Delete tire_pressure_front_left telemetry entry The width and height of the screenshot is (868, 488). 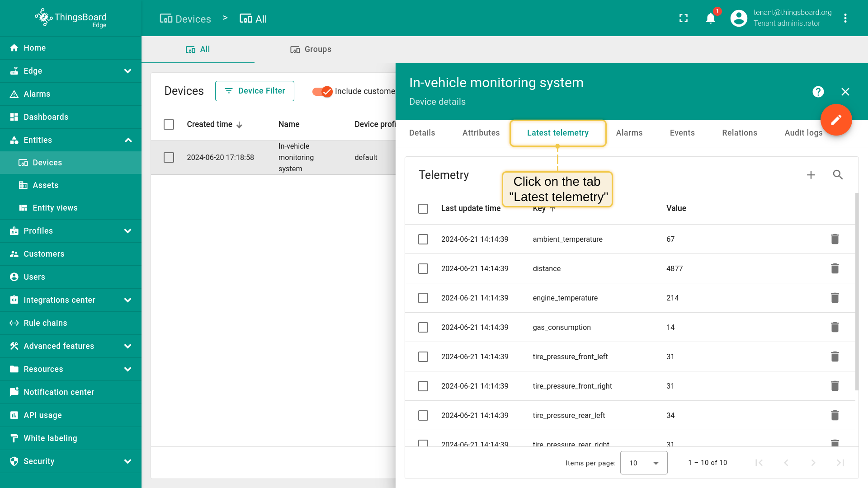(x=835, y=357)
